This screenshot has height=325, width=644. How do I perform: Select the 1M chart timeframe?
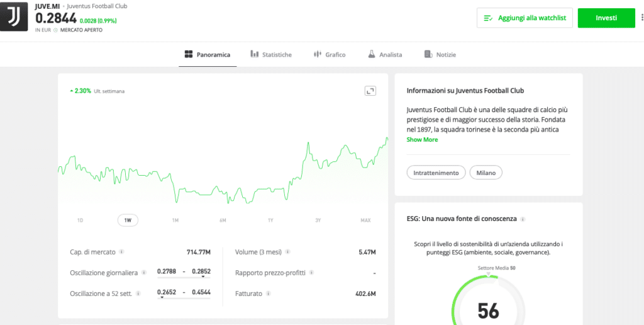175,220
